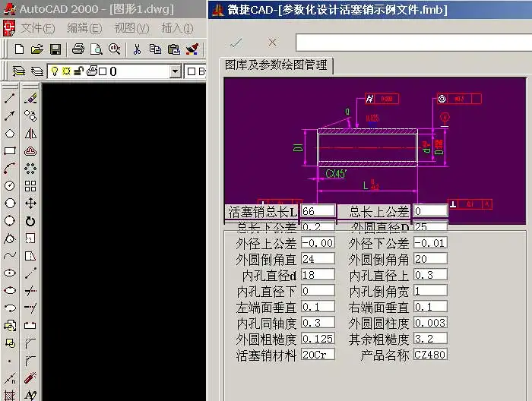
Task: Click the 内孔倒角宽 field showing 1
Action: [430, 291]
